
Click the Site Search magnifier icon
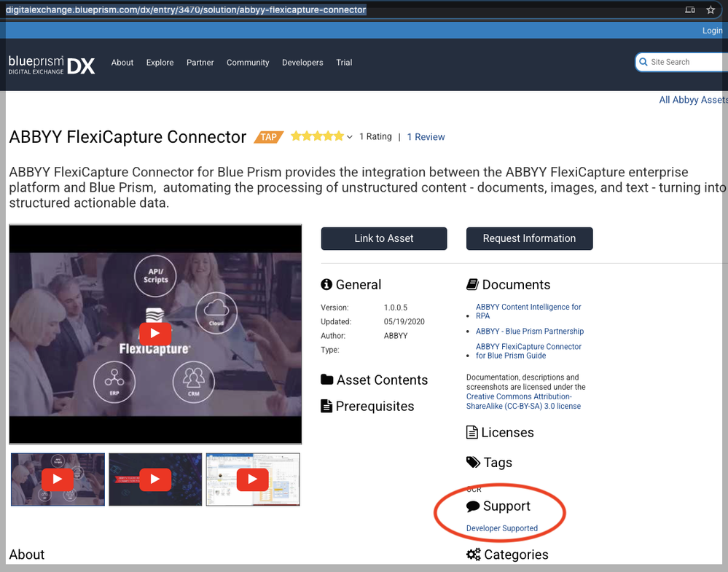pos(643,62)
